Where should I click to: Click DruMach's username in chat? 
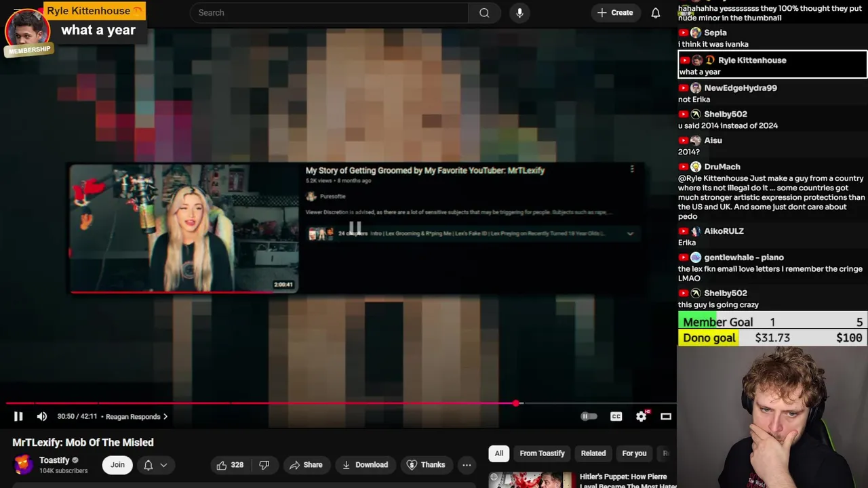pos(722,167)
